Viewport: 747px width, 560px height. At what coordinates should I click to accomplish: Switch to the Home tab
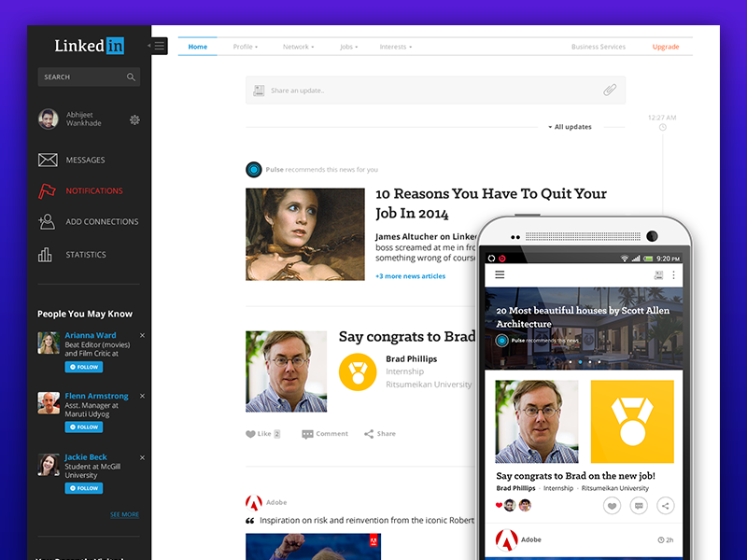pos(197,47)
